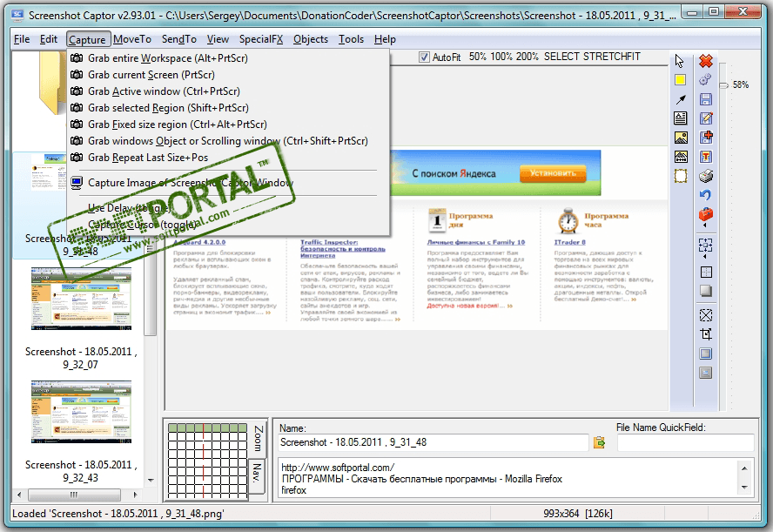The height and width of the screenshot is (532, 773).
Task: Choose the dashed selection frame tool
Action: (681, 176)
